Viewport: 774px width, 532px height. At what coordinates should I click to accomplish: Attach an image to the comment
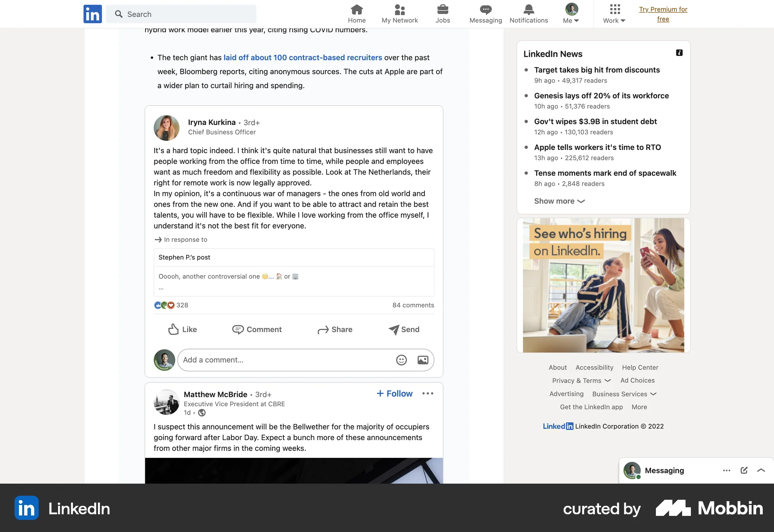tap(423, 360)
